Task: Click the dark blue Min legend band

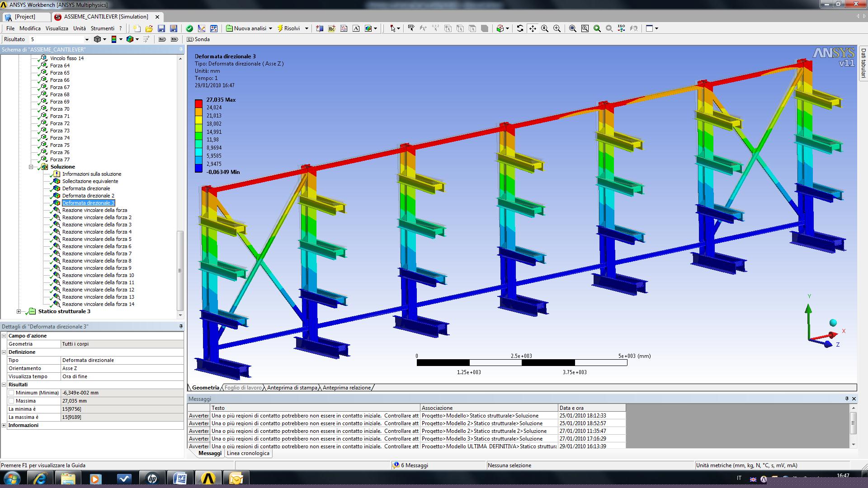Action: point(198,168)
